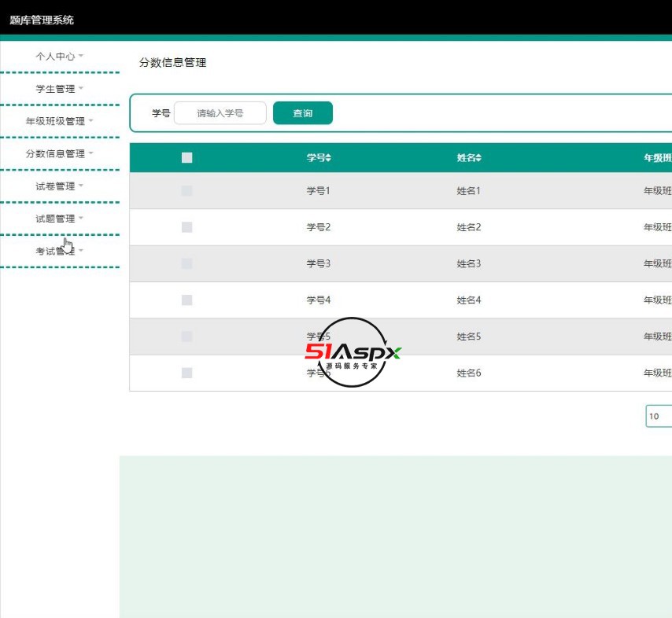
Task: Click the cell 学号3
Action: 319,263
